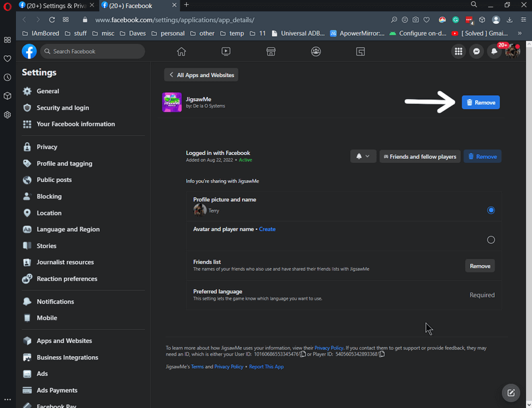The image size is (532, 408).
Task: Click the snapshot camera icon in address bar
Action: point(416,20)
